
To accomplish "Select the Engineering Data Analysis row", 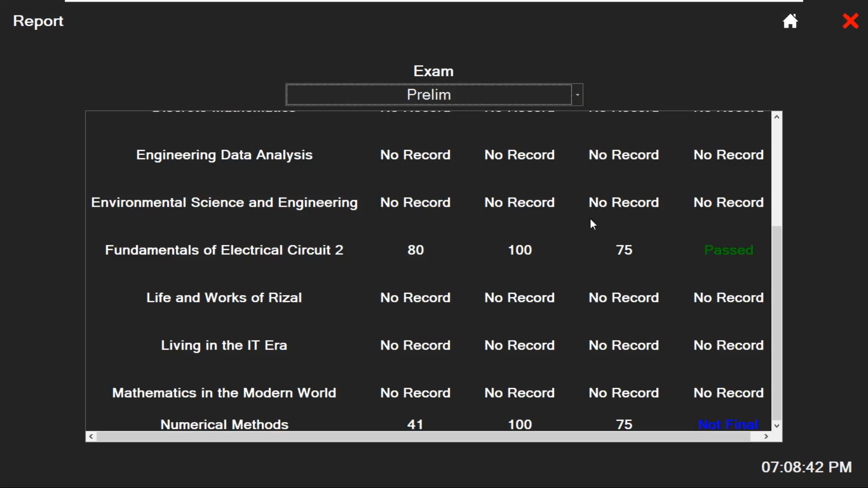I will pos(224,155).
